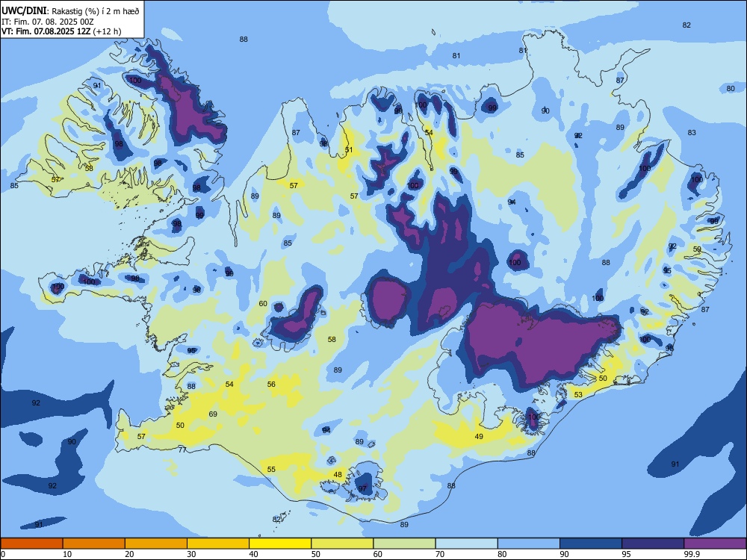
Task: Select the pale yellow 50–60 legend swatch
Action: tap(342, 544)
